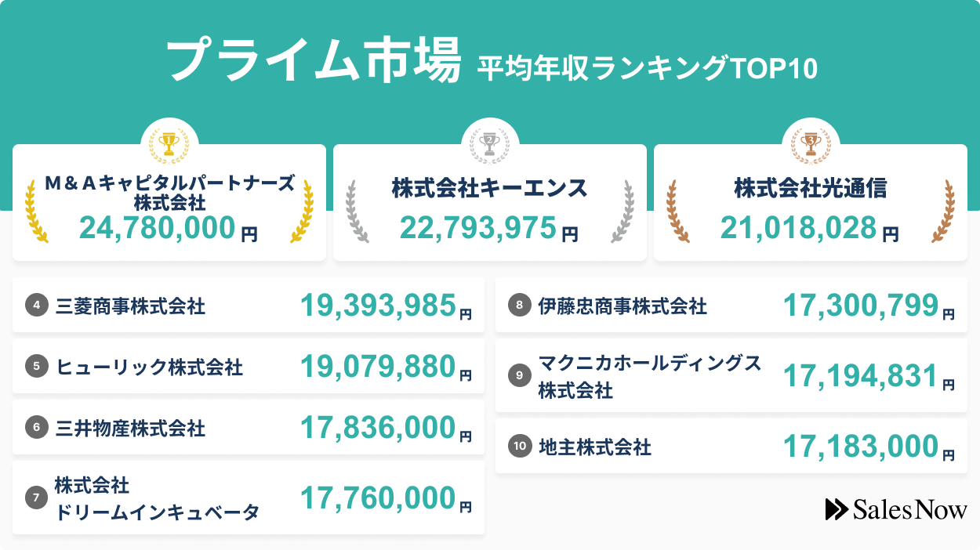The height and width of the screenshot is (550, 980).
Task: Click the rank 4 number badge
Action: pos(36,306)
